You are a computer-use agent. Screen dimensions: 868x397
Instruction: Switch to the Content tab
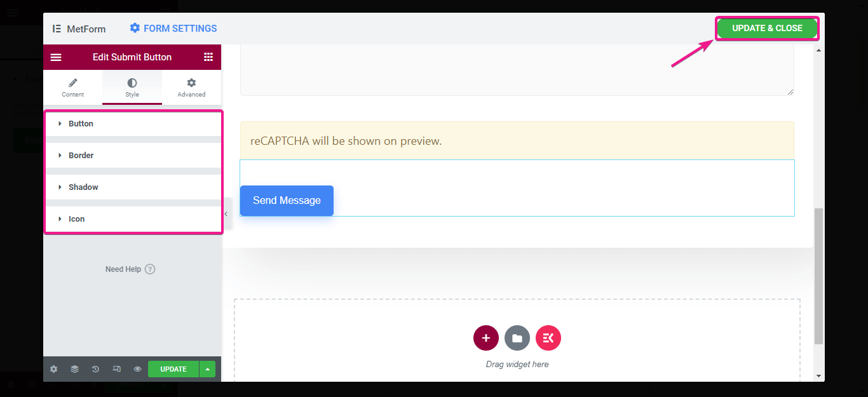[73, 87]
